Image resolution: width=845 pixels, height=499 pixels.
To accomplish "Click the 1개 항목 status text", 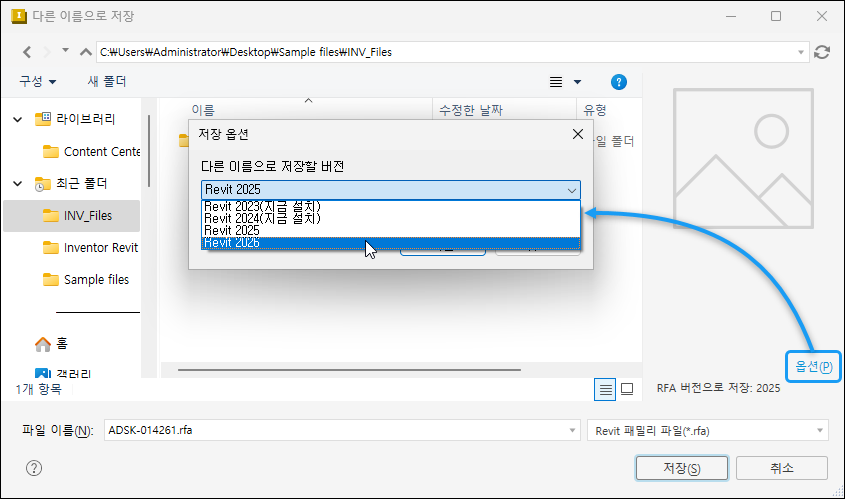I will point(38,389).
